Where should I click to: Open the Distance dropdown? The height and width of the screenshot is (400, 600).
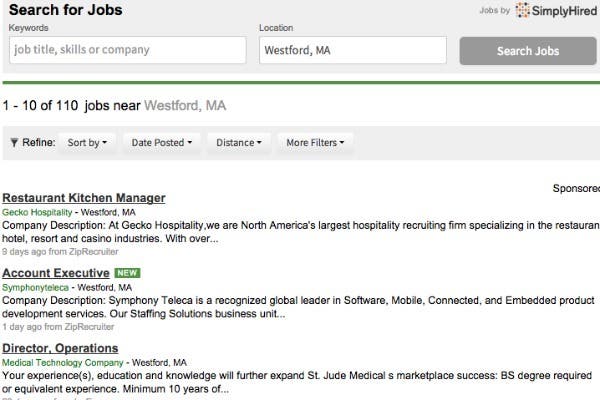pos(239,143)
